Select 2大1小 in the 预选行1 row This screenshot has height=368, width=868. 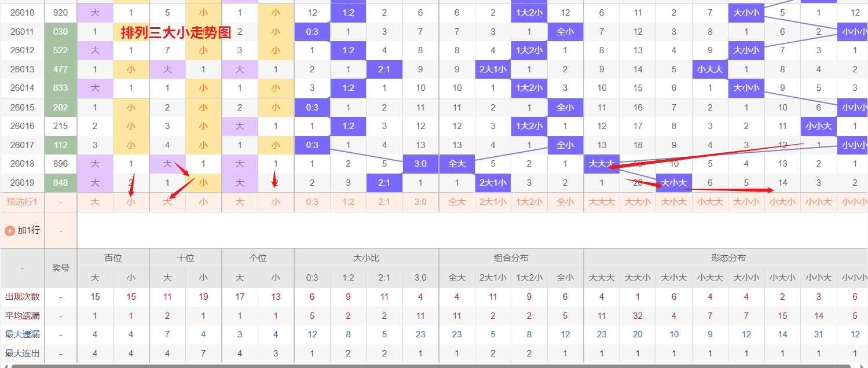493,202
